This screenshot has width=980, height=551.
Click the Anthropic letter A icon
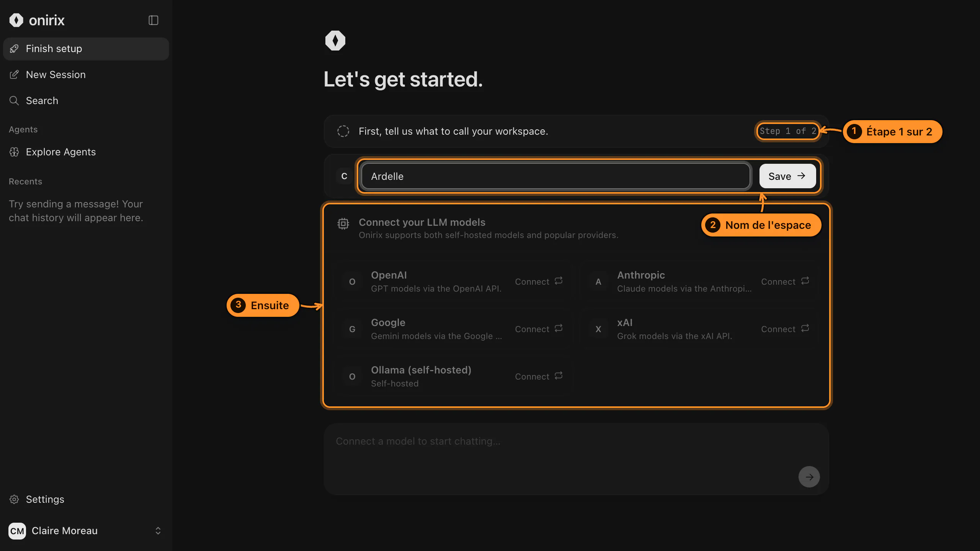[x=598, y=282]
